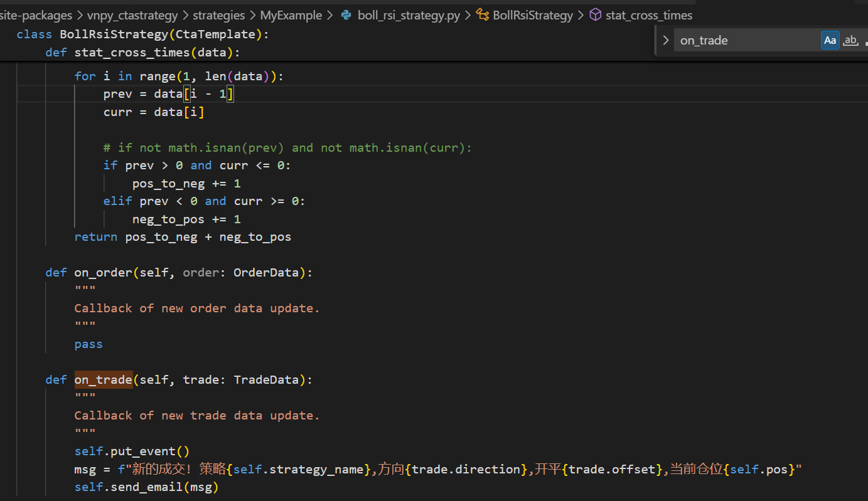Toggle Match Case (Aa) in find widget

point(830,40)
